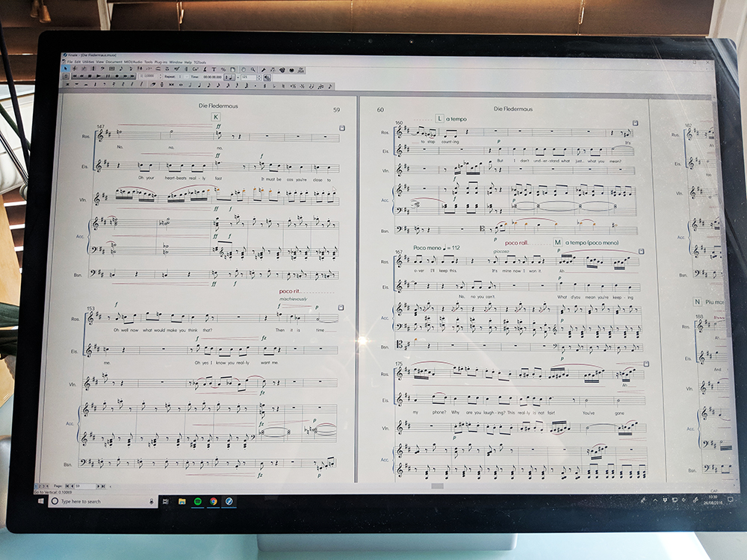This screenshot has height=560, width=747.
Task: Select the wrench Special Tools icon
Action: (263, 70)
